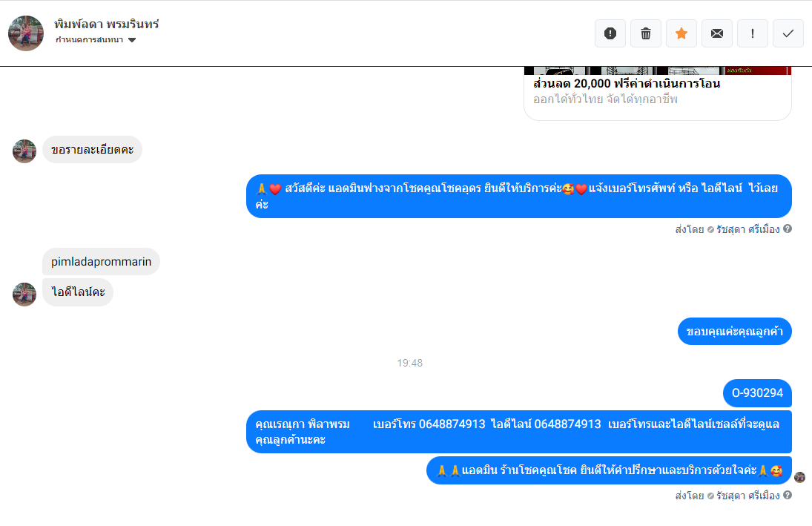Click customer avatar beside ไอดีไลน์คะ message
Screen dimensions: 812x526
tap(24, 295)
